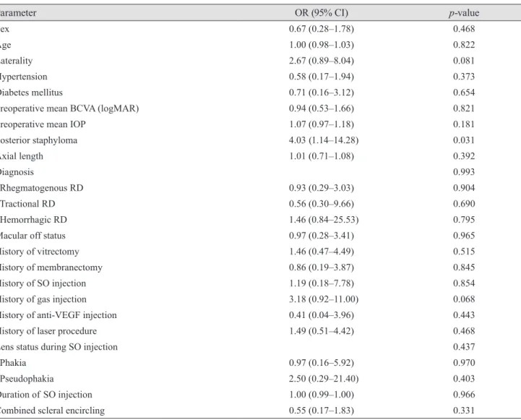Click the p-value 0.822

464,45
